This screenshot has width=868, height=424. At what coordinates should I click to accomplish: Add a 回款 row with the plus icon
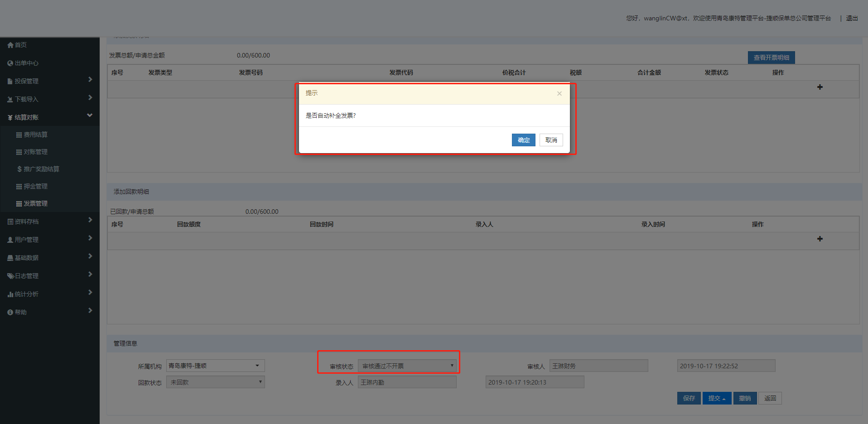pyautogui.click(x=820, y=239)
